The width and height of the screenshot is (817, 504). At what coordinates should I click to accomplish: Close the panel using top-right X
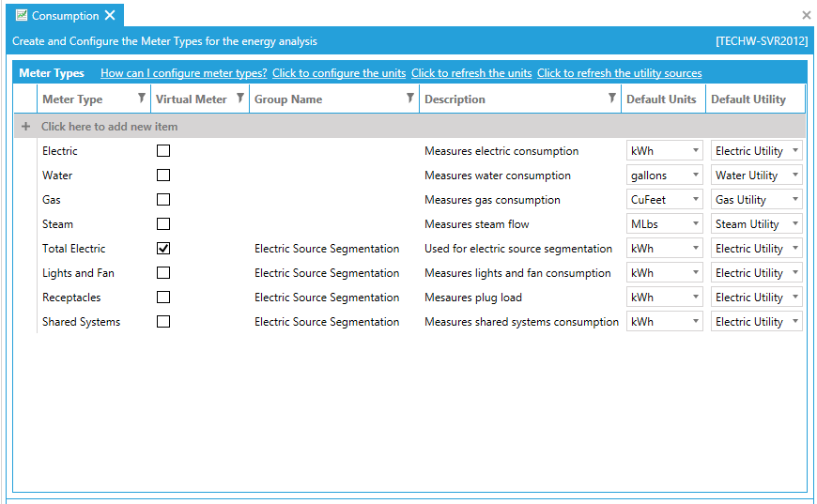pyautogui.click(x=806, y=16)
